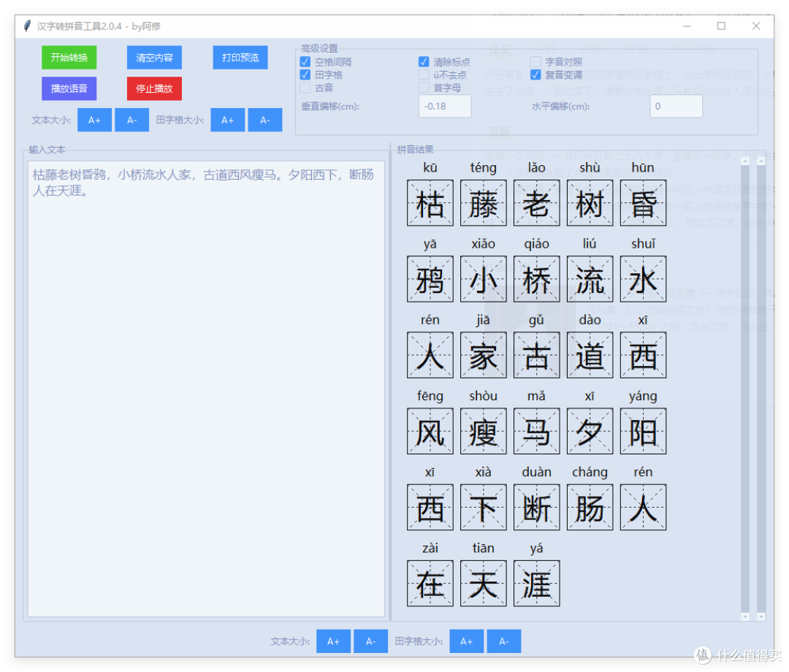Select the 藤 character grid cell
Image resolution: width=789 pixels, height=672 pixels.
[483, 203]
